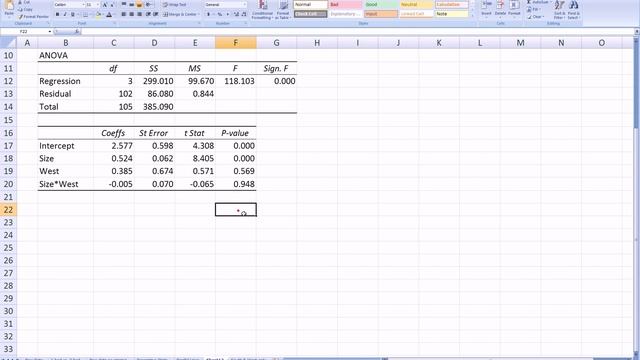Apply the Normal cell style
Image resolution: width=640 pixels, height=360 pixels.
pos(310,4)
